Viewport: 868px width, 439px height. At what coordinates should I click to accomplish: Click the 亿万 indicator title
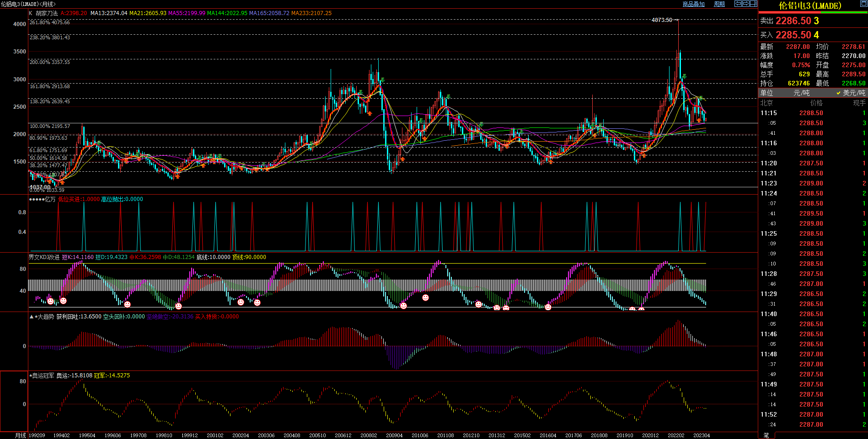tap(50, 199)
